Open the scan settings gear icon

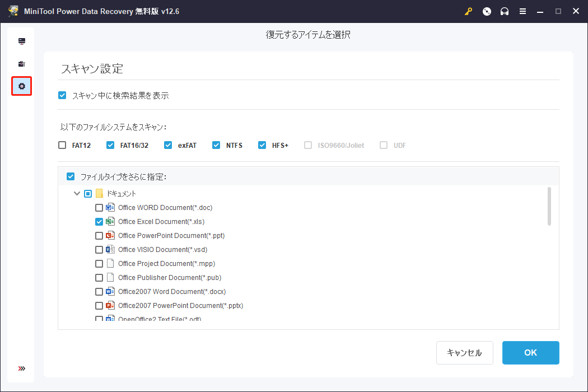22,86
